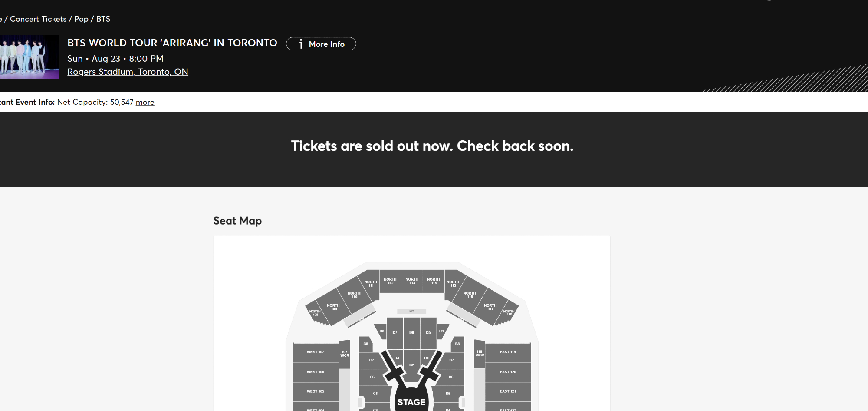Go to Concert Tickets breadcrumb

click(x=38, y=19)
